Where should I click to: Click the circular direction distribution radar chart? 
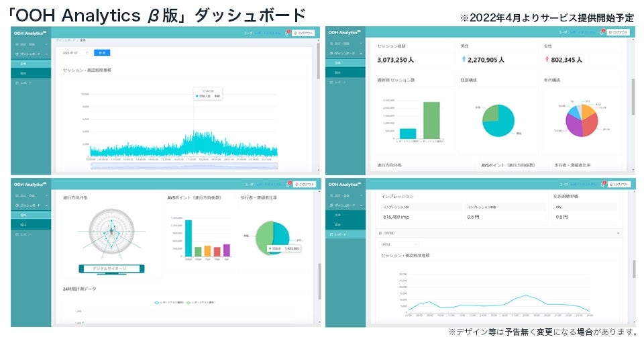pyautogui.click(x=111, y=232)
